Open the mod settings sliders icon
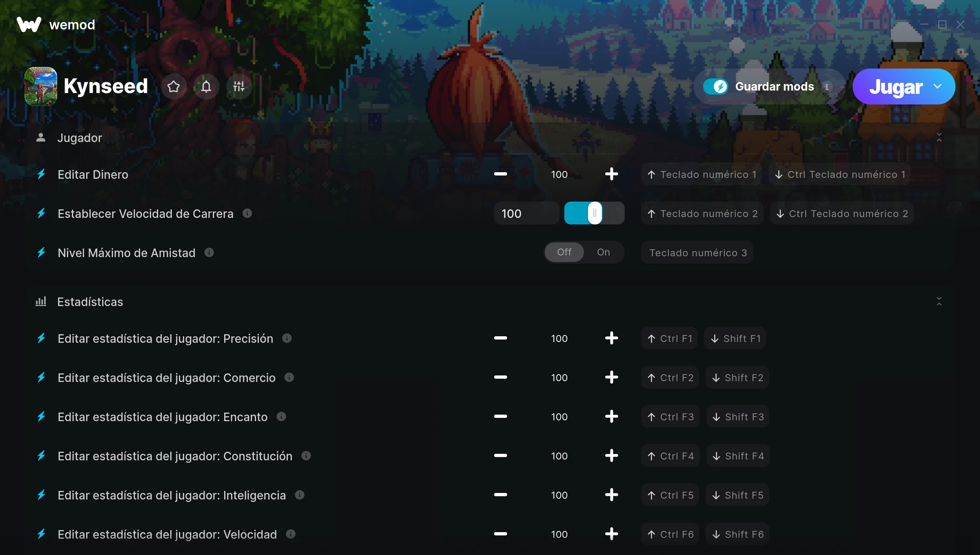The image size is (980, 555). coord(239,87)
